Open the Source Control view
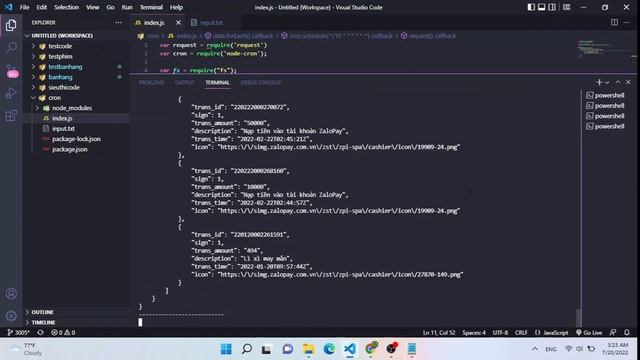 point(11,70)
